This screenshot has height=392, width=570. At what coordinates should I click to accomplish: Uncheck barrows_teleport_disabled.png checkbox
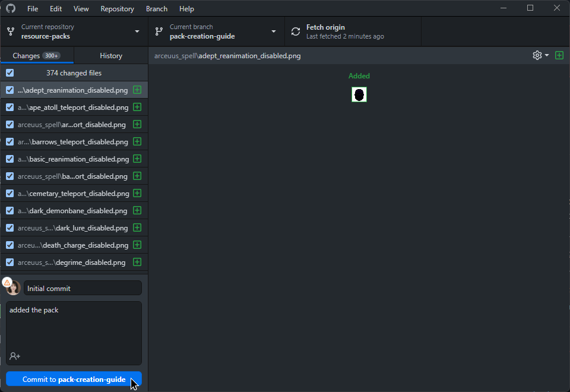pos(10,141)
